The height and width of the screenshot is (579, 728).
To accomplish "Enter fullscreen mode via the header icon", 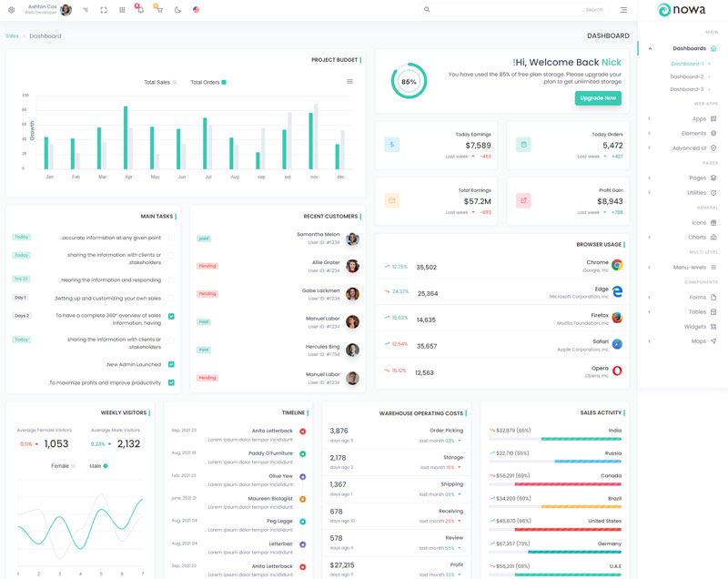I will pyautogui.click(x=104, y=10).
